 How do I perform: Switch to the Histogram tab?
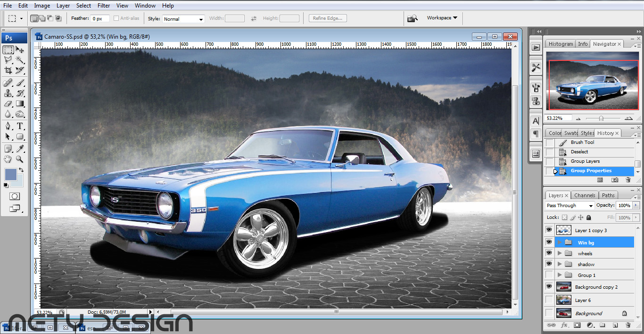coord(561,44)
